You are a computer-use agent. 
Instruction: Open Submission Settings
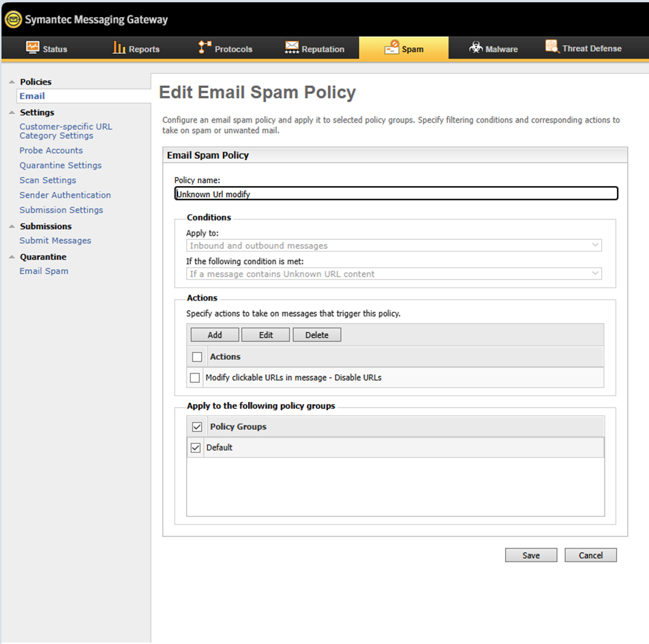[61, 210]
